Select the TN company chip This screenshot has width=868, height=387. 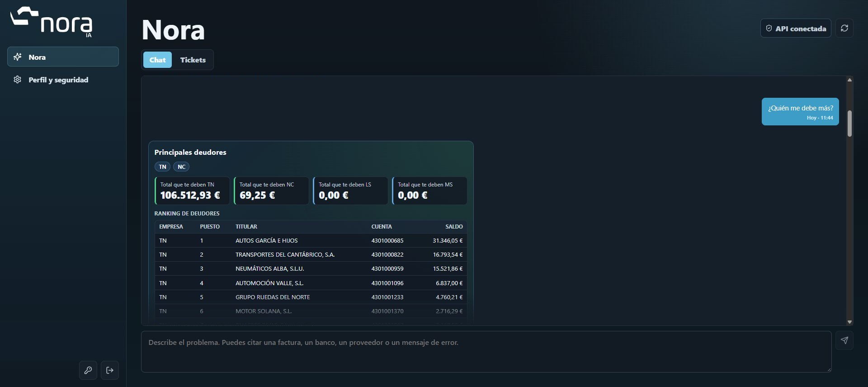point(163,167)
